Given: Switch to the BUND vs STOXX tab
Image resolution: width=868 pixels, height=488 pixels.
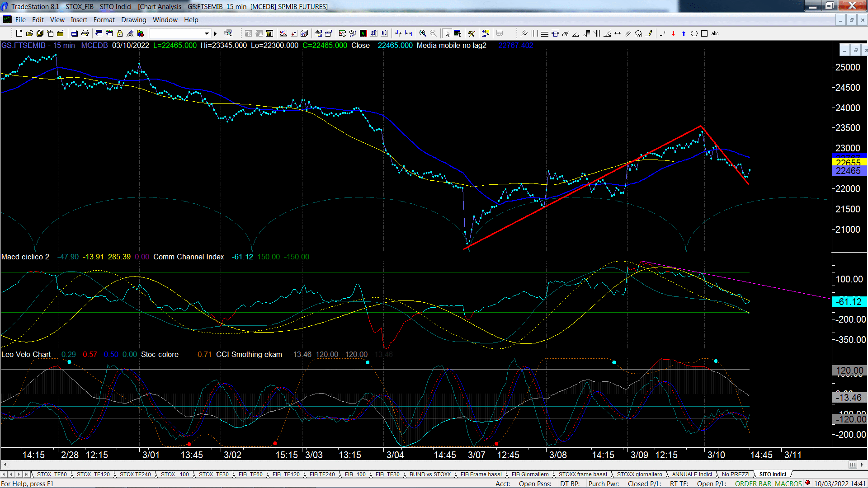Looking at the screenshot, I should pyautogui.click(x=430, y=474).
